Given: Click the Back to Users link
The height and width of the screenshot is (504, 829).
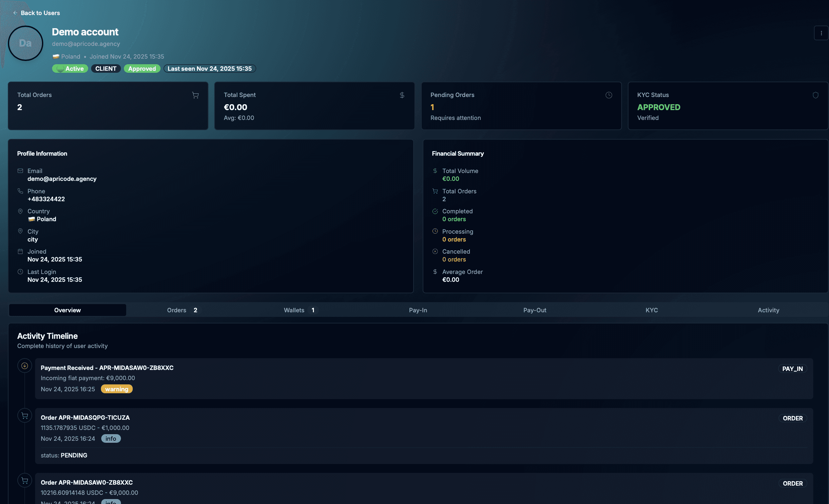Looking at the screenshot, I should pos(40,13).
